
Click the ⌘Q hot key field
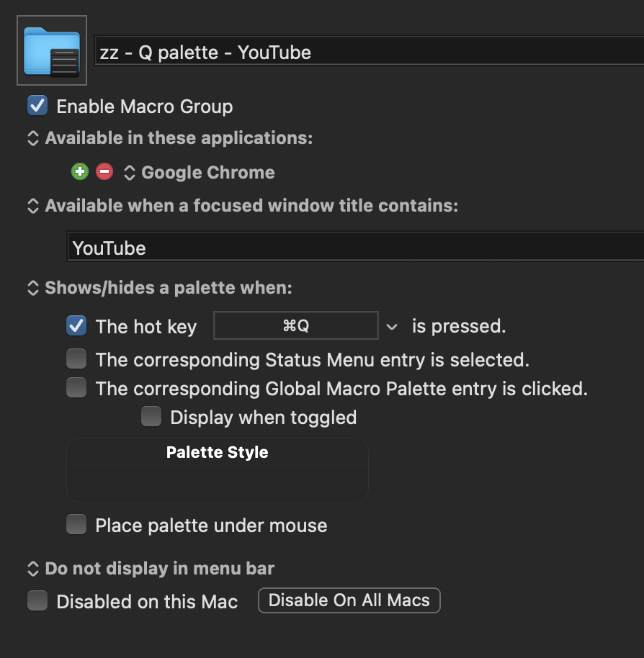[296, 326]
